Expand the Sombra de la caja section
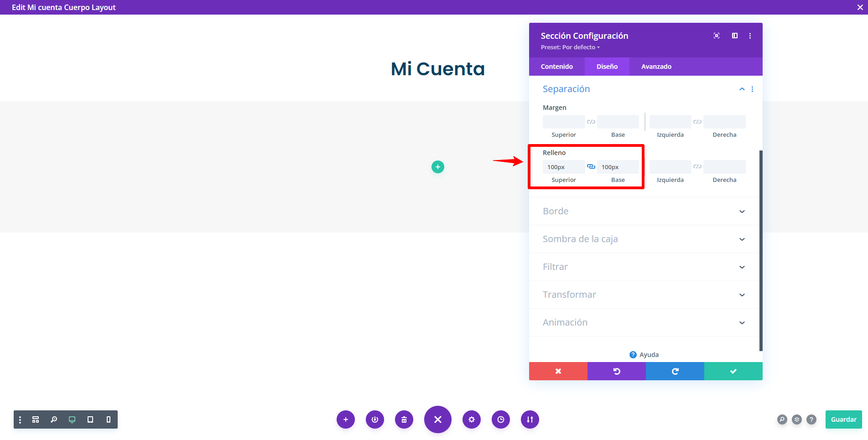Viewport: 868px width, 440px height. pyautogui.click(x=644, y=239)
